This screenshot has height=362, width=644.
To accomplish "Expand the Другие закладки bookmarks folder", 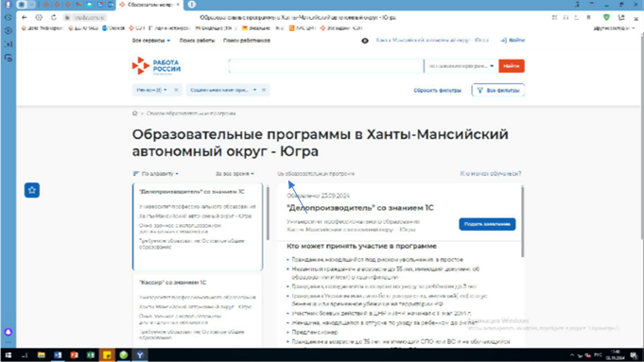I will pos(614,28).
